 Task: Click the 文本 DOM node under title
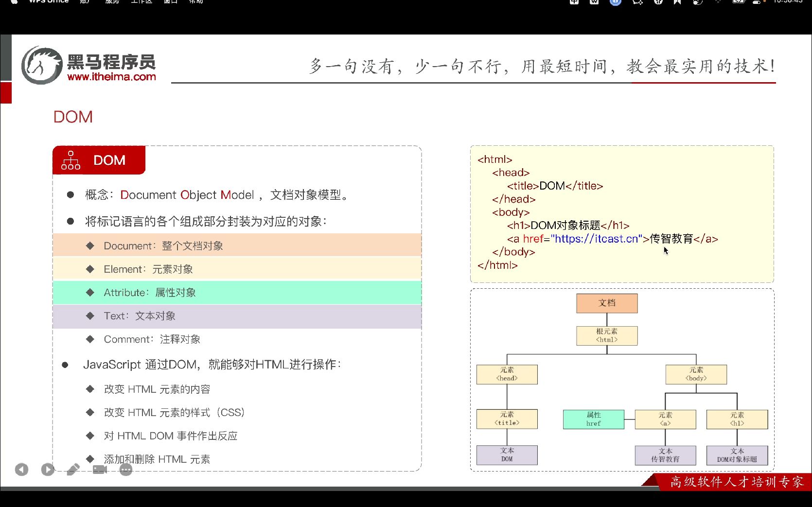pyautogui.click(x=507, y=455)
